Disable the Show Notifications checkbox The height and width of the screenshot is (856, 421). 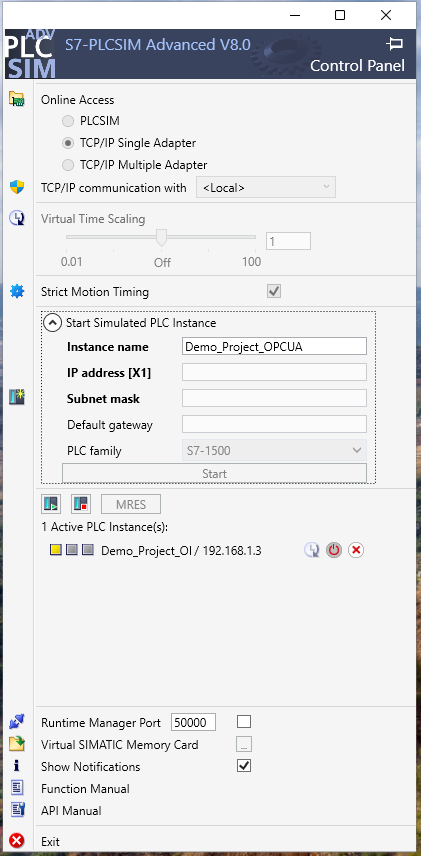(x=244, y=766)
